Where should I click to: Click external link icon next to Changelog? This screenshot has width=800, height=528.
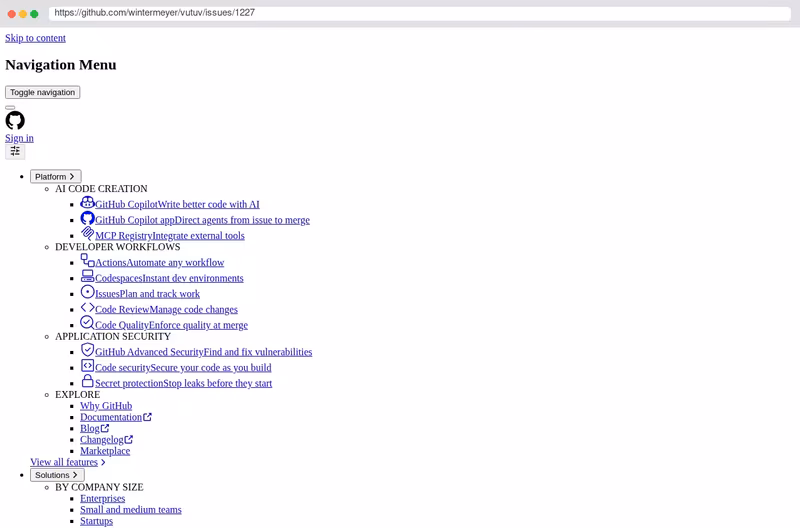tap(129, 439)
